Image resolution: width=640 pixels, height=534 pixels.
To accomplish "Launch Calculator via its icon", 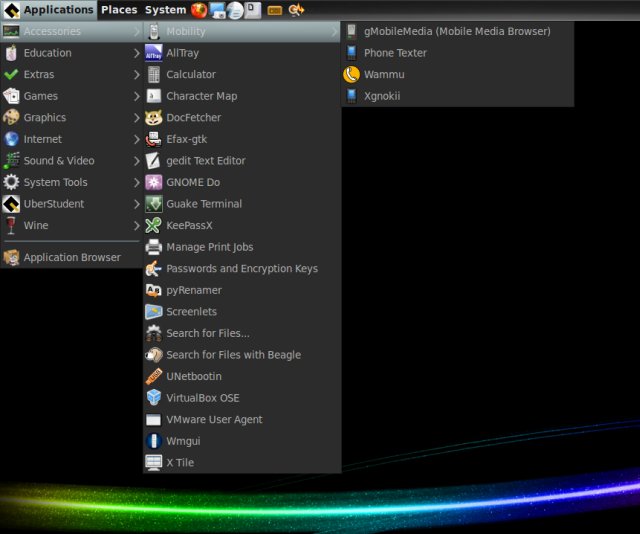I will 153,75.
